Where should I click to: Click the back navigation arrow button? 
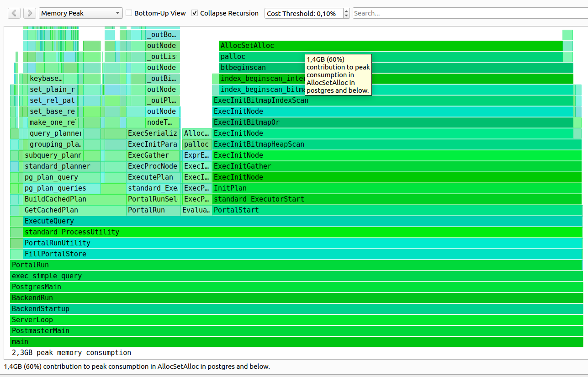(14, 13)
